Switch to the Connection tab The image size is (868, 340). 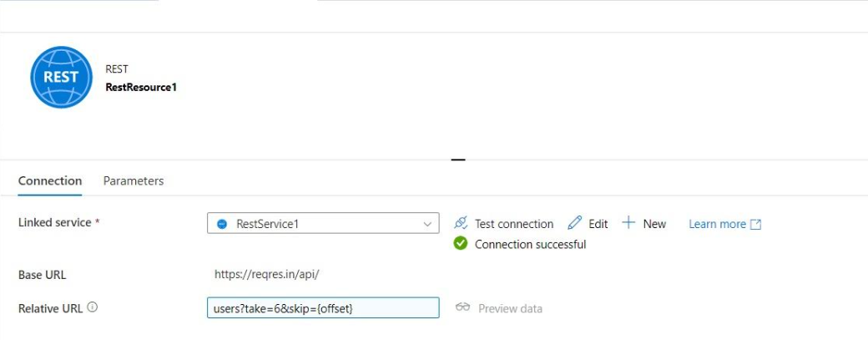tap(50, 180)
